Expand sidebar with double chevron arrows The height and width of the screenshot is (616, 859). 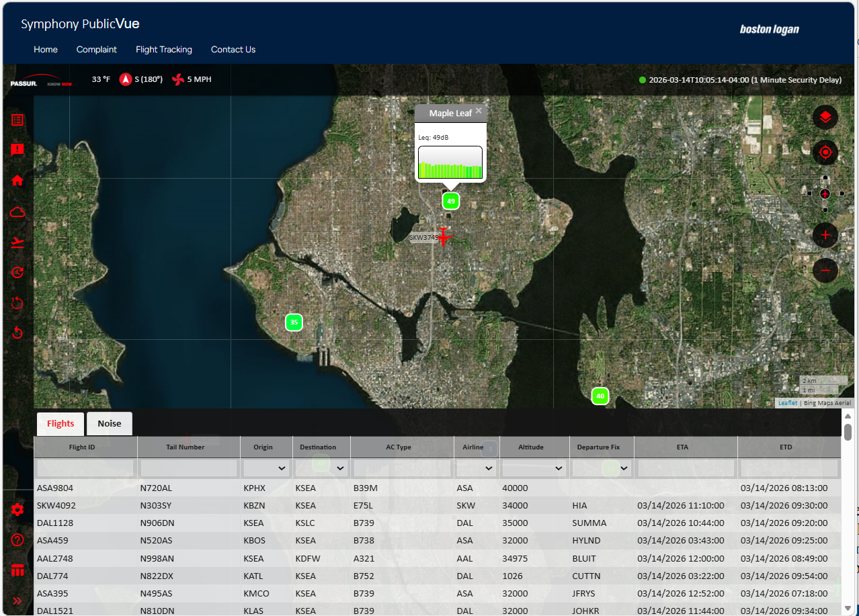point(17,601)
